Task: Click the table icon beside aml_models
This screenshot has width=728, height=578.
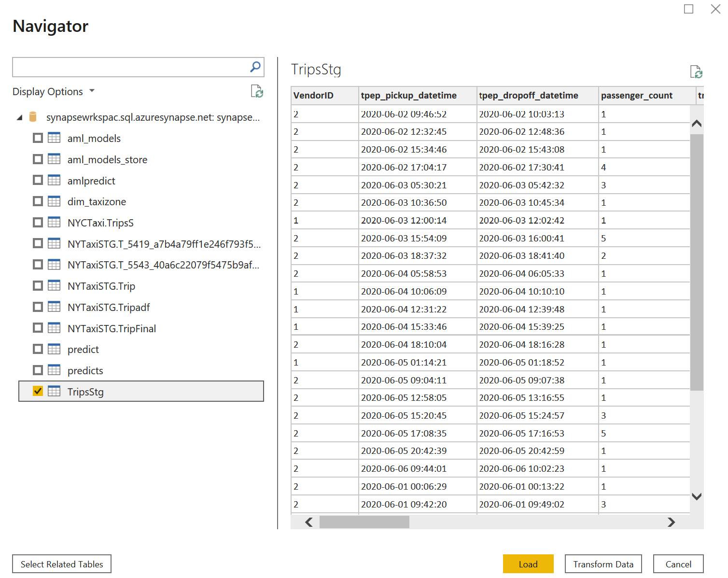Action: 54,138
